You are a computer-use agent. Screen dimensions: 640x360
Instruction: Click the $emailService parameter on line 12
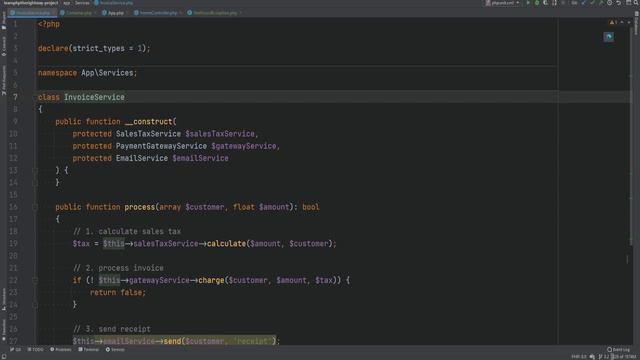pos(200,158)
